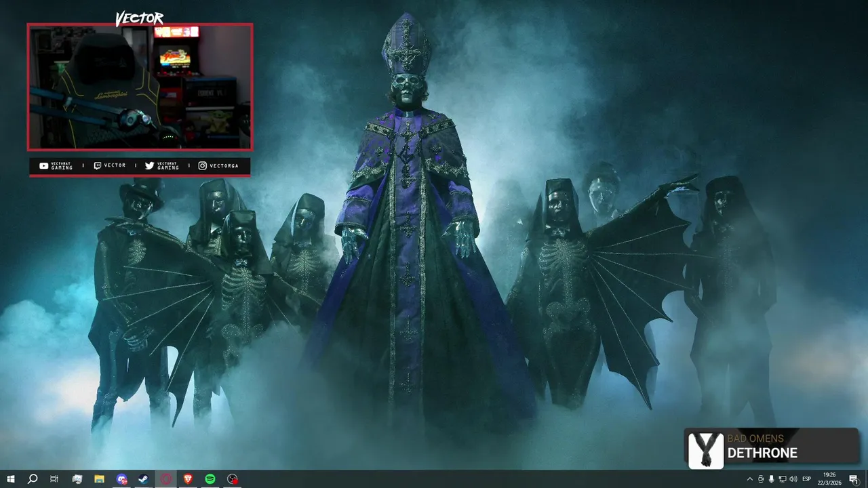Click the Twitter VectorAT Gaming label
The image size is (868, 488).
tap(162, 165)
